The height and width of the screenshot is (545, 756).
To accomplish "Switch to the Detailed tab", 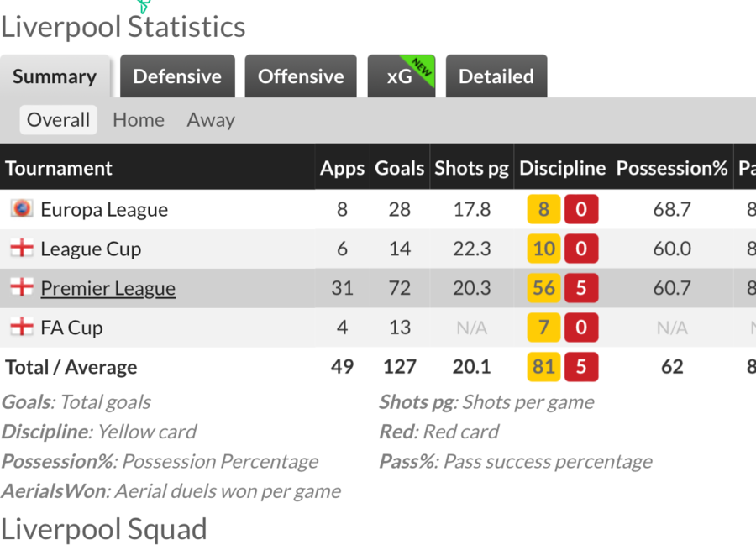I will point(496,76).
